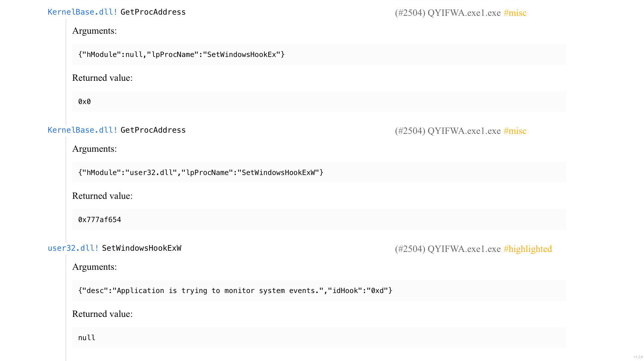Click the v1.2.0 version label
The image size is (644, 361).
(638, 357)
